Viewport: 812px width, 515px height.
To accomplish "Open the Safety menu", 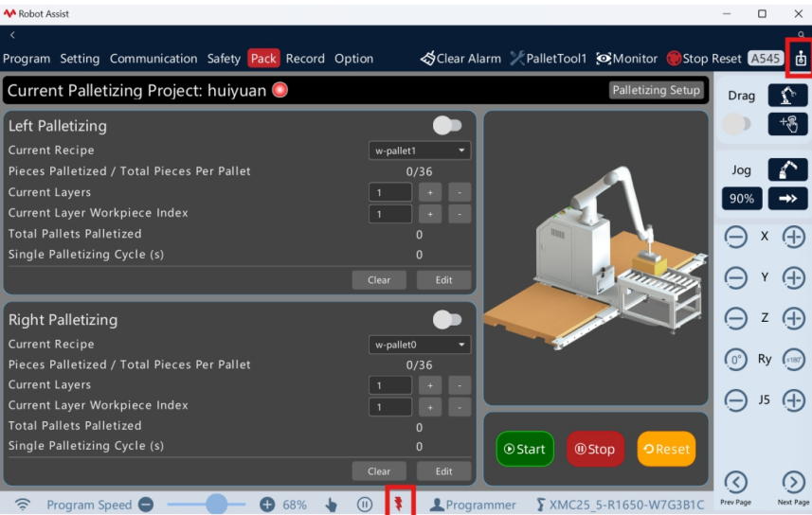I will click(x=224, y=59).
